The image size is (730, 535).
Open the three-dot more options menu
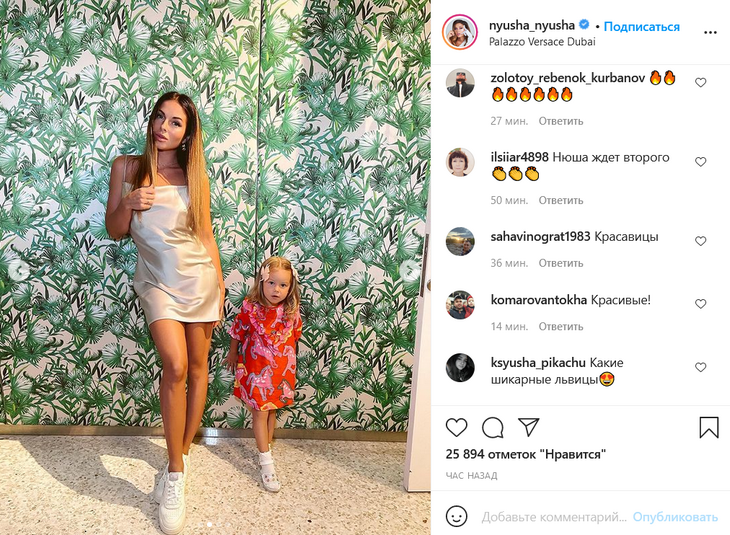[x=710, y=33]
